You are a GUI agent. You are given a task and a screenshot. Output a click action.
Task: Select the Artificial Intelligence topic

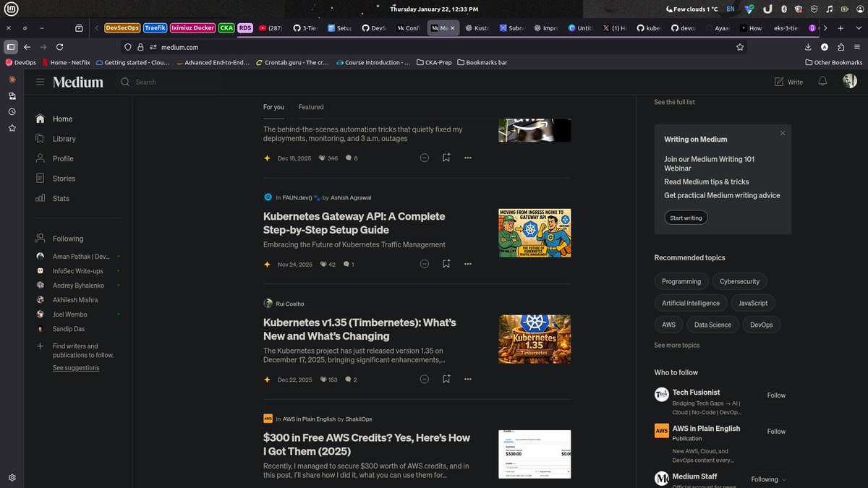[691, 303]
